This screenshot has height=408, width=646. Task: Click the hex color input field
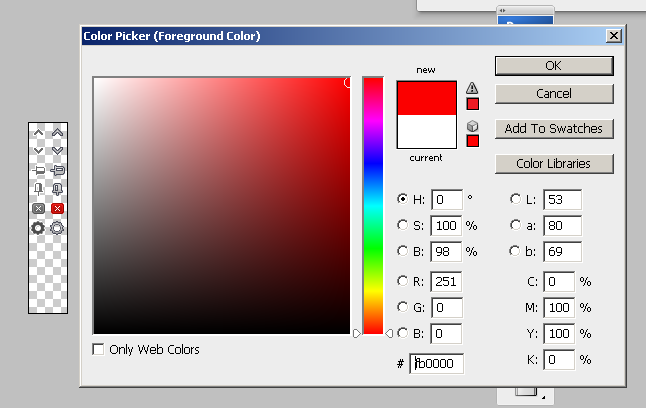click(x=436, y=364)
